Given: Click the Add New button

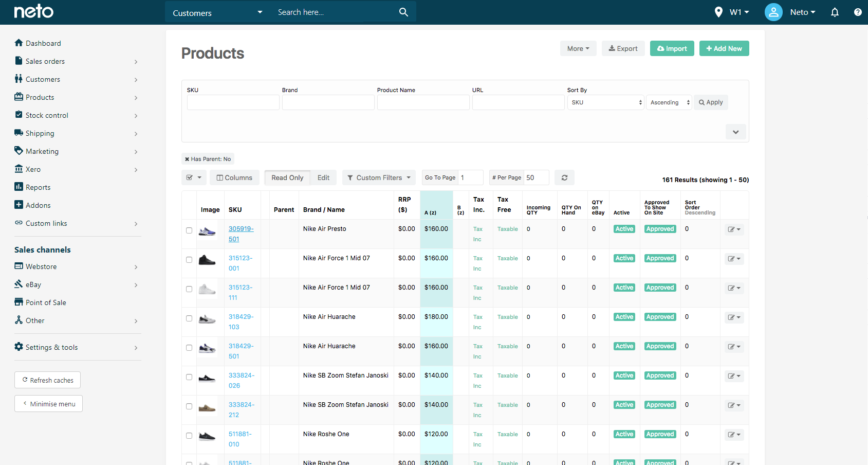Looking at the screenshot, I should pyautogui.click(x=724, y=48).
